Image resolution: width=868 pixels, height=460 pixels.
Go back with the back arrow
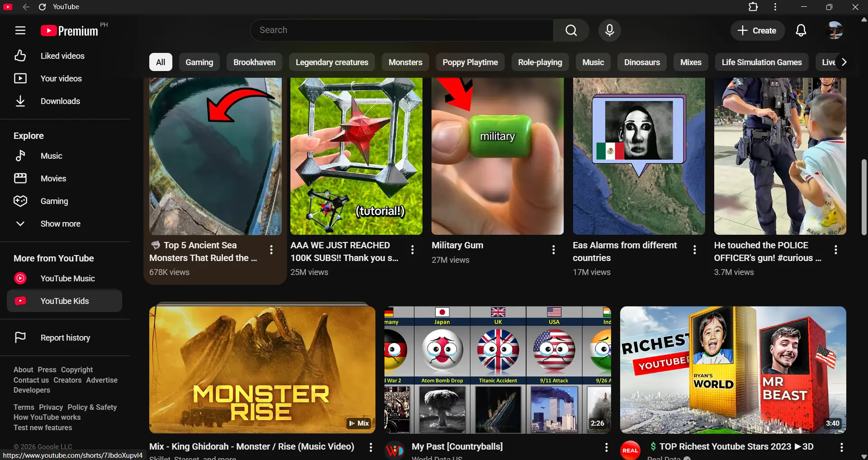[26, 7]
